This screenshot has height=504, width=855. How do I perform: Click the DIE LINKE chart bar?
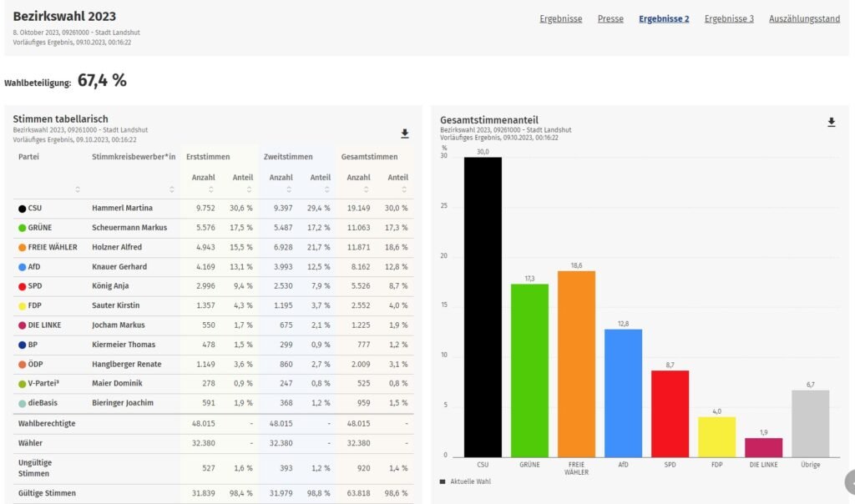[x=763, y=447]
